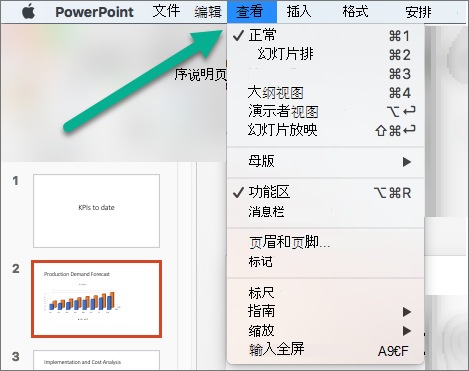Viewport: 469px width, 371px height.
Task: Open the 编辑 menu
Action: [208, 12]
